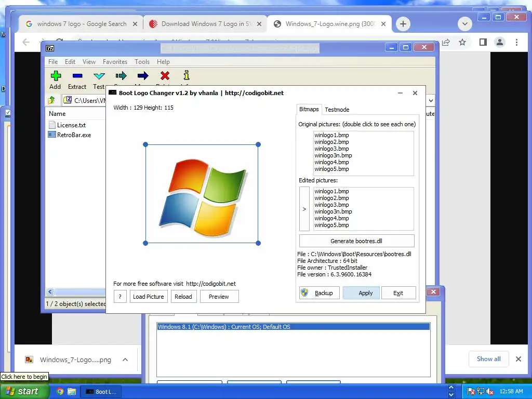The width and height of the screenshot is (532, 399).
Task: Click the 7-Zip Copy arrow icon
Action: click(121, 76)
